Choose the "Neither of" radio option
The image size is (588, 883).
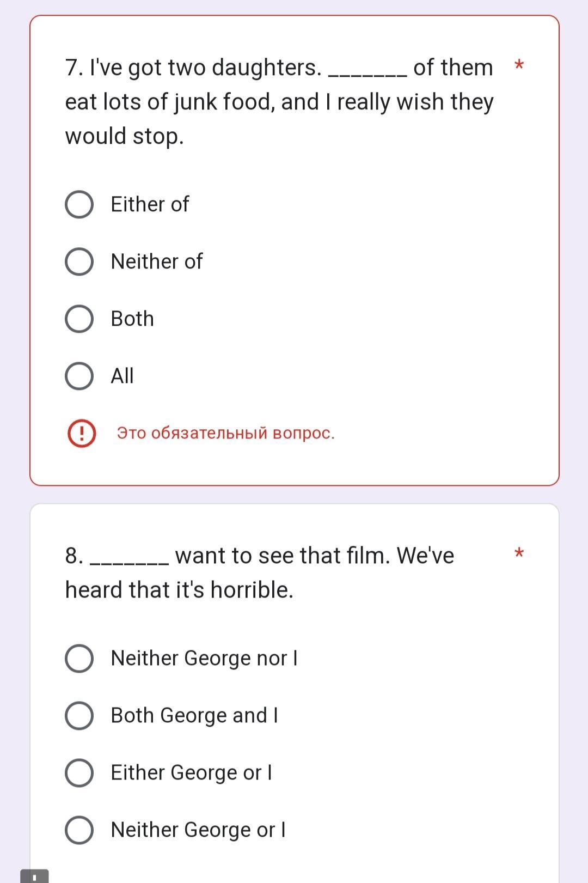[x=79, y=262]
